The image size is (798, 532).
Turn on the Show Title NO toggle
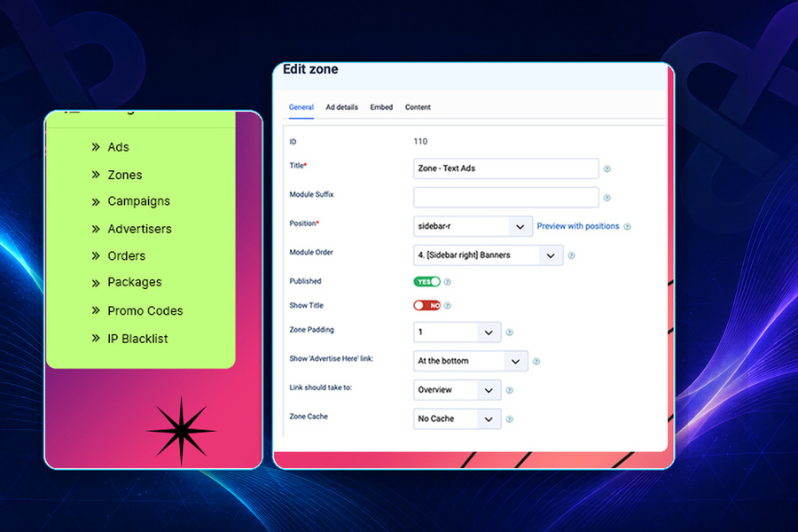(426, 305)
